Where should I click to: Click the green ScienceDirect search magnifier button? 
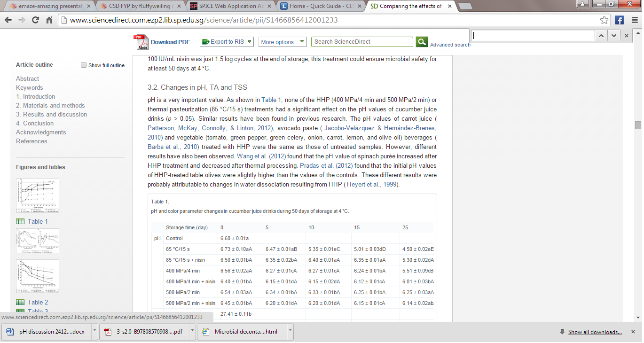click(x=421, y=42)
